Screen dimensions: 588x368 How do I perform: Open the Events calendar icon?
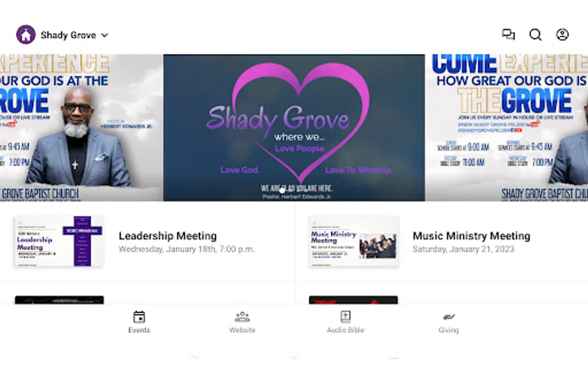[139, 317]
